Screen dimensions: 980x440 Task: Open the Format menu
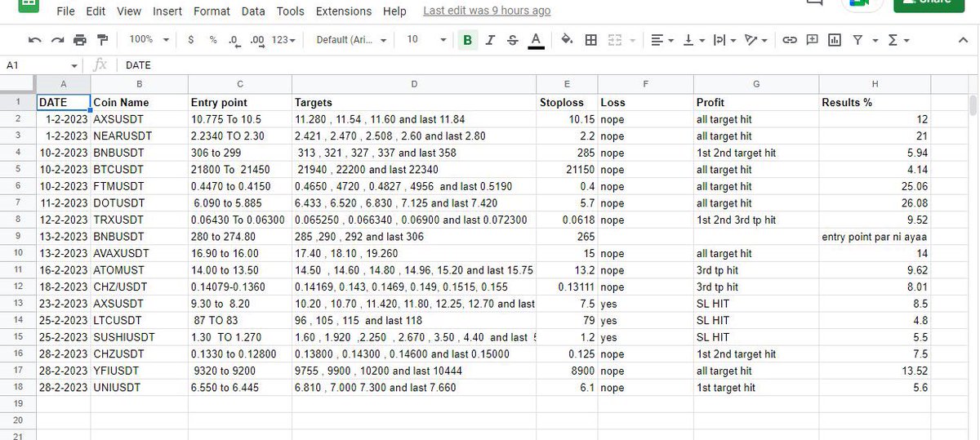[x=212, y=11]
